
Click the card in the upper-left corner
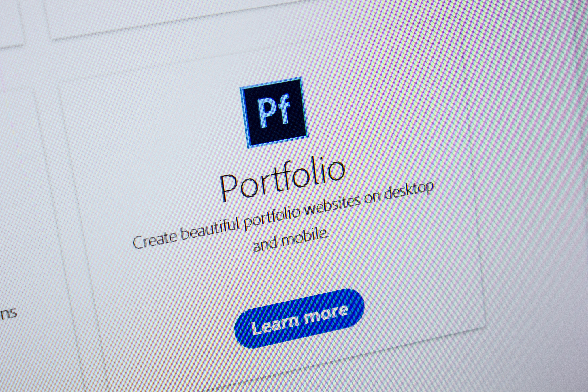coord(11,23)
